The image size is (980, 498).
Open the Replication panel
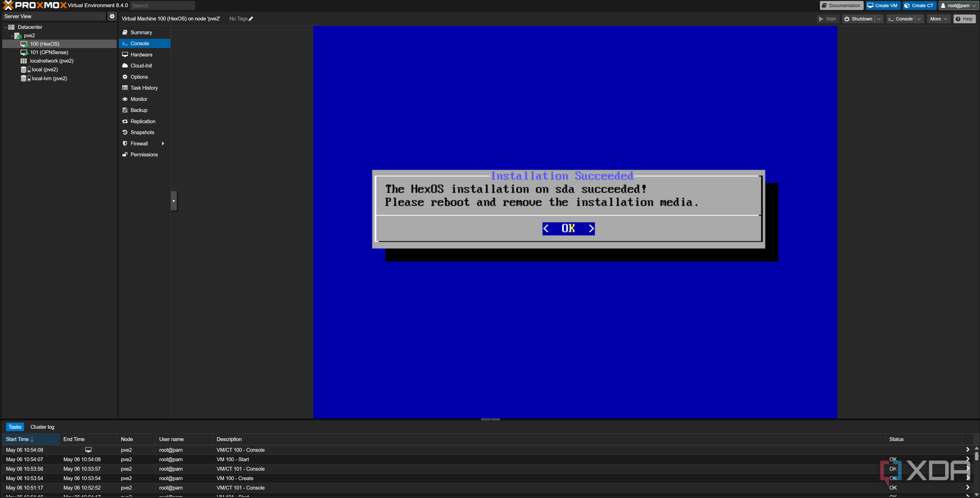tap(144, 121)
